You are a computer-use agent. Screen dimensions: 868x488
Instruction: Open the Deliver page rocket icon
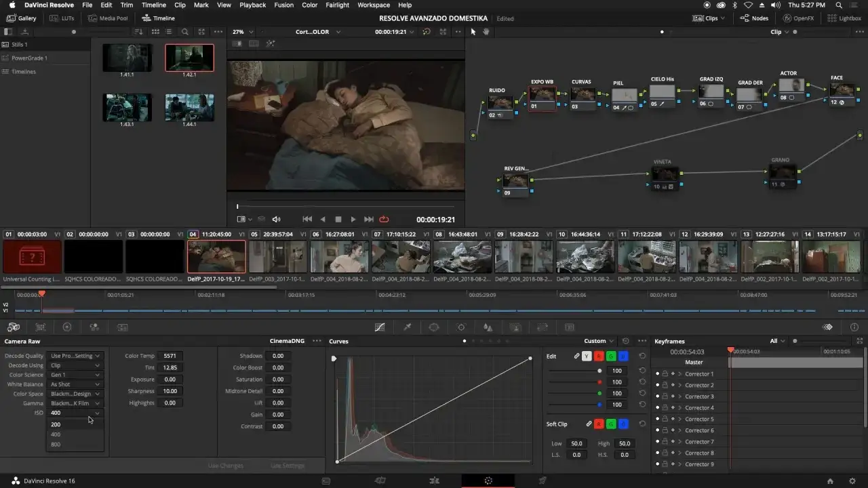coord(542,481)
